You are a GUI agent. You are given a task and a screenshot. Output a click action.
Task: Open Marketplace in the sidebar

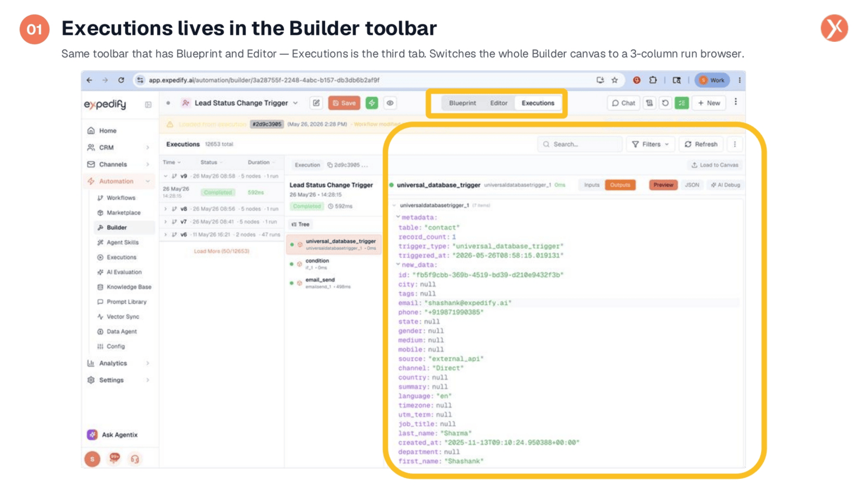click(x=123, y=213)
